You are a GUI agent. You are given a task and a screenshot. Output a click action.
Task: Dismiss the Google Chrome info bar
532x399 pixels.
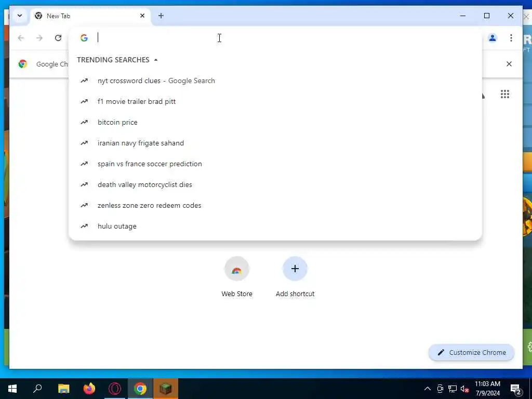click(509, 64)
